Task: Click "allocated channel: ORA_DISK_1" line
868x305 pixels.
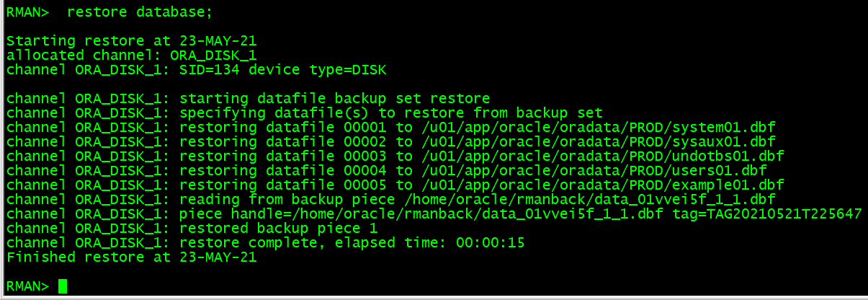Action: tap(131, 56)
